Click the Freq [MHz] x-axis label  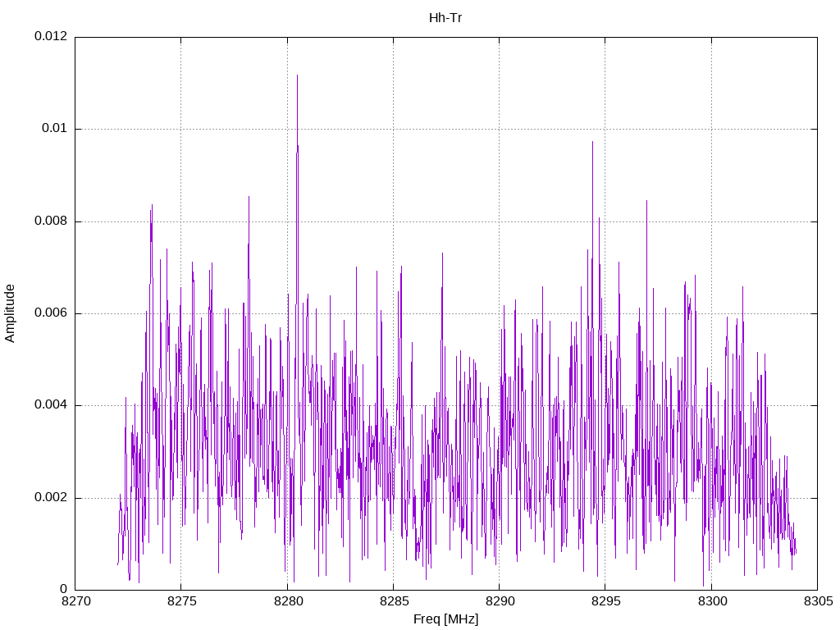445,619
